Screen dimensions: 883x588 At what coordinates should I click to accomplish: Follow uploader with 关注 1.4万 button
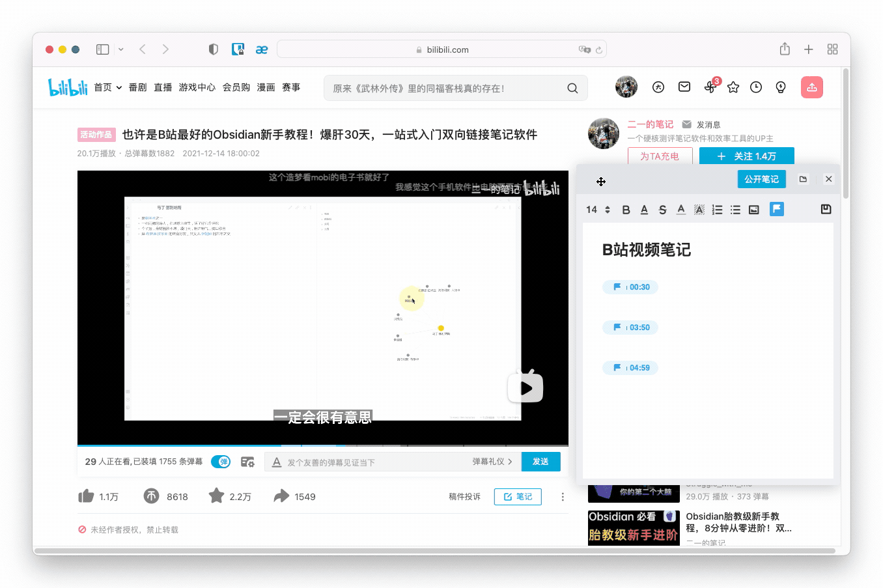(x=747, y=156)
